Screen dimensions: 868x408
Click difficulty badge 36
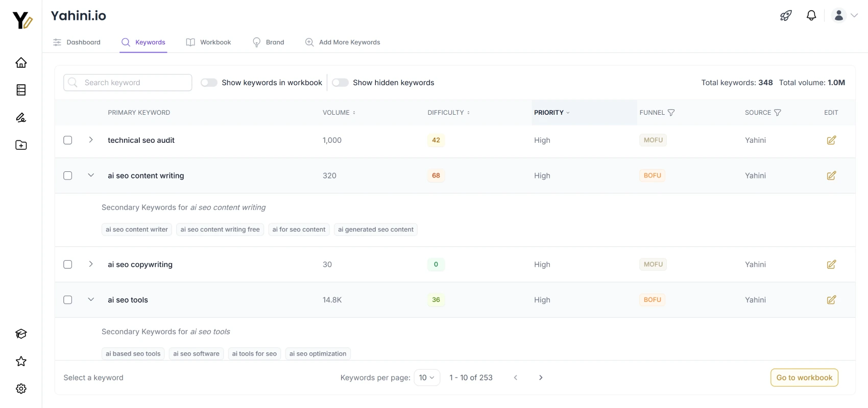tap(436, 300)
